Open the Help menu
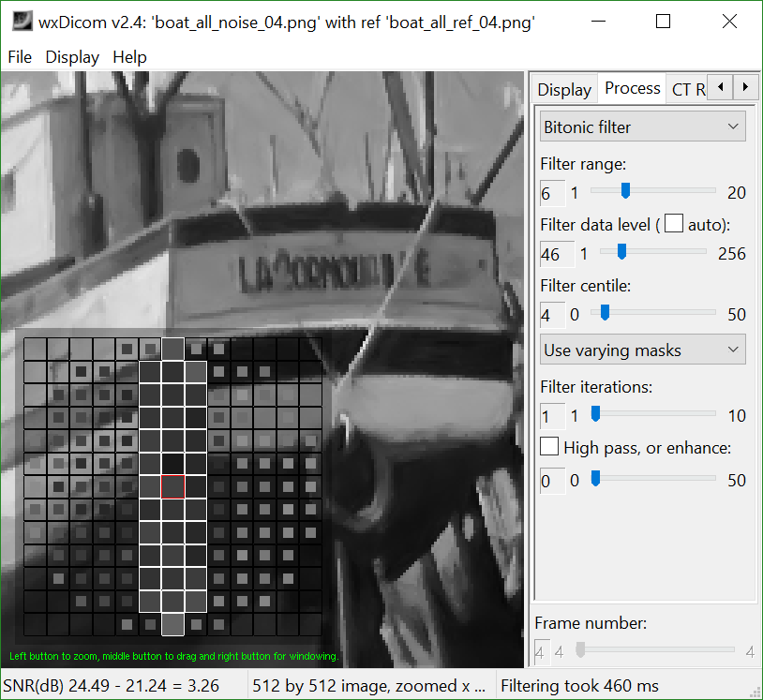Viewport: 763px width, 700px height. click(x=129, y=57)
